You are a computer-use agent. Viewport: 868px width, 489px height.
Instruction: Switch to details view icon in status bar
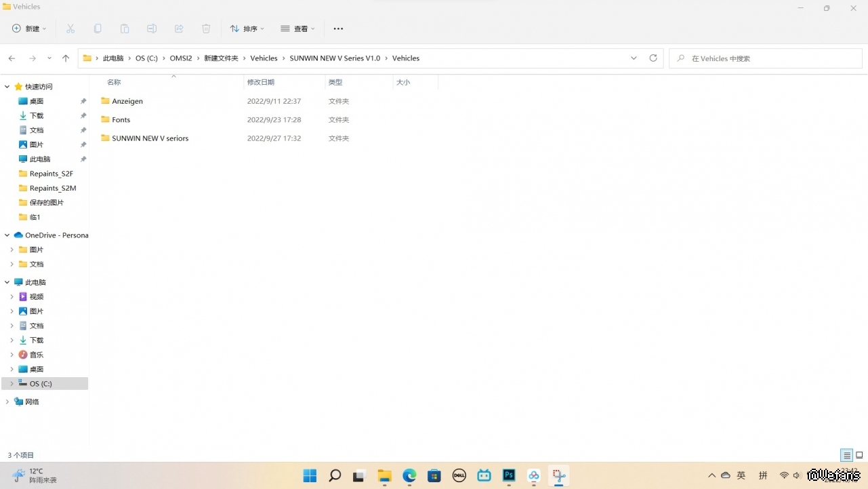coord(846,455)
